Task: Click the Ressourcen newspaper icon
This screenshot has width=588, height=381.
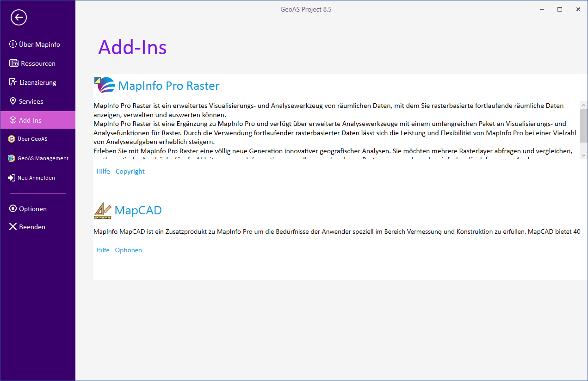Action: coord(13,63)
